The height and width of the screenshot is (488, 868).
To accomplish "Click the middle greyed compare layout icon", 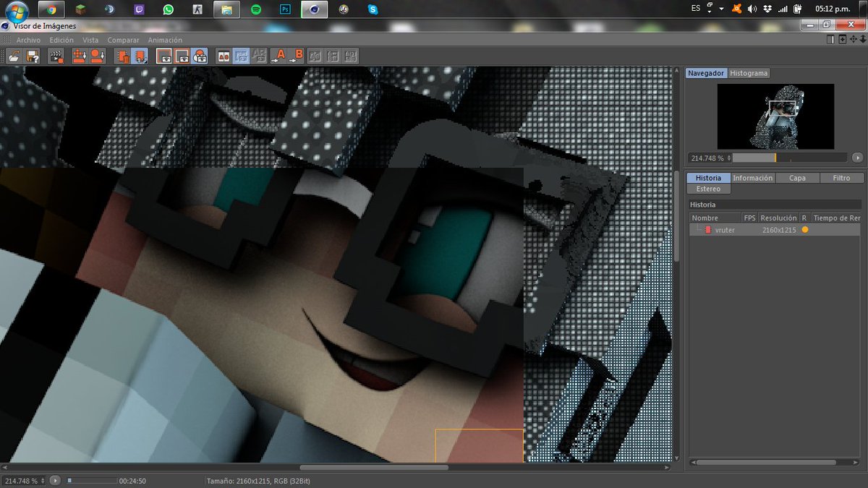I will [x=333, y=56].
